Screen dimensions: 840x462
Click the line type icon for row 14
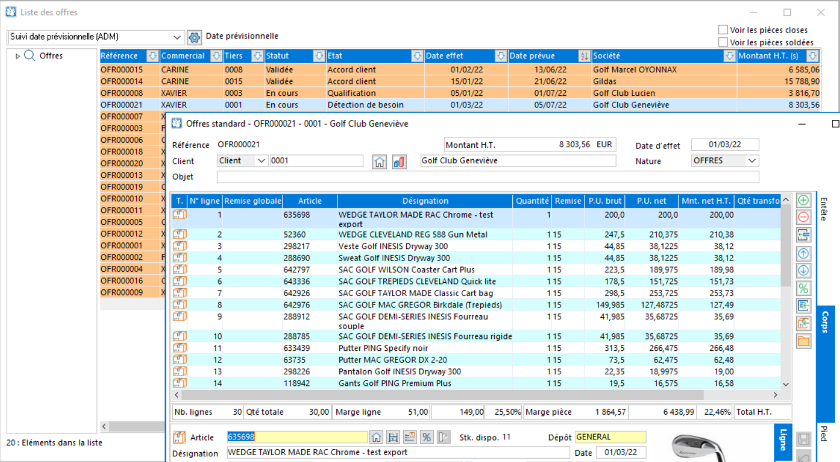[179, 383]
